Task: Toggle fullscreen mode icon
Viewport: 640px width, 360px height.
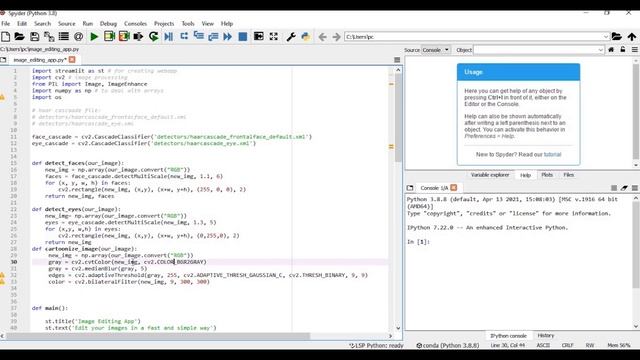Action: click(x=273, y=37)
